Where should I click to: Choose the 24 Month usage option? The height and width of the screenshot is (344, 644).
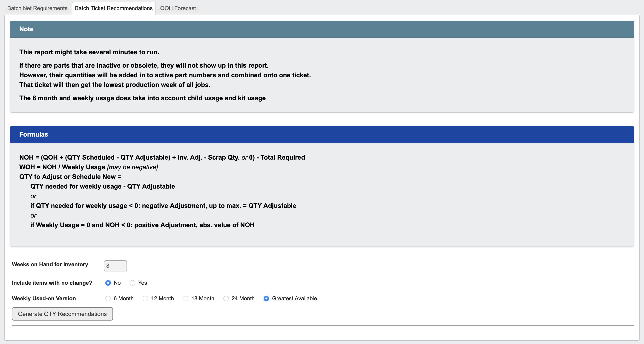click(226, 298)
